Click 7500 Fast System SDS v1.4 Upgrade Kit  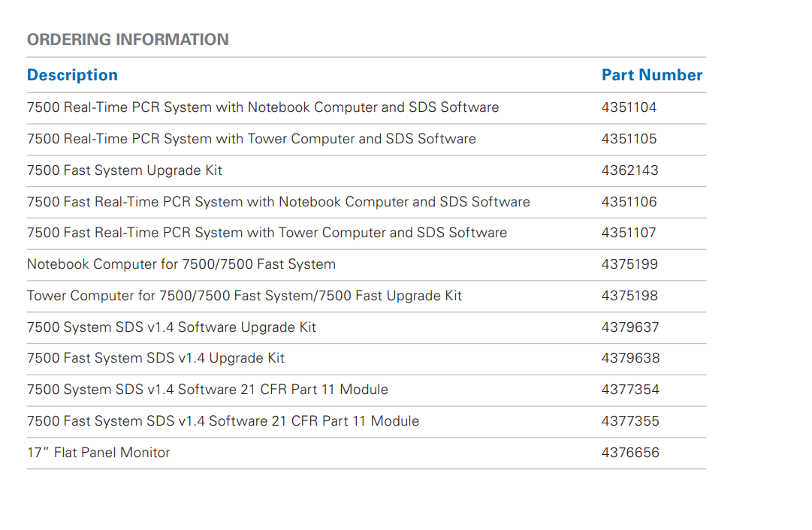[x=155, y=357]
